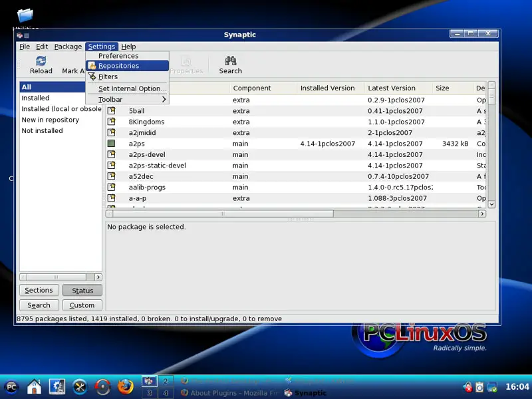The width and height of the screenshot is (532, 399).
Task: Switch to virtual desktop 1 in the pager
Action: pos(149,381)
